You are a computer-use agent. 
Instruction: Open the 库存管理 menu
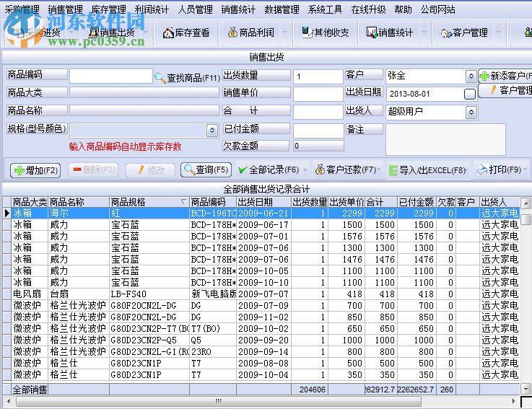pyautogui.click(x=109, y=9)
